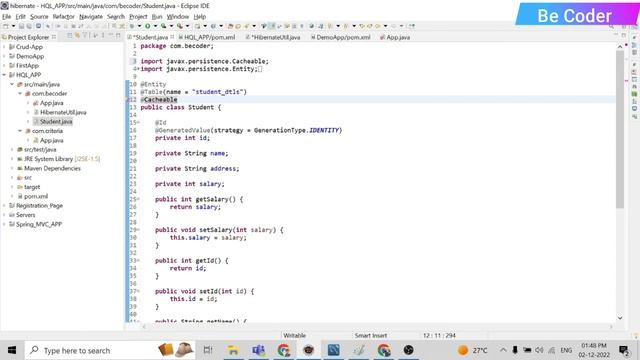Viewport: 640px width, 360px height.
Task: Switch to the HibernateUtil.java editor tab
Action: click(273, 37)
